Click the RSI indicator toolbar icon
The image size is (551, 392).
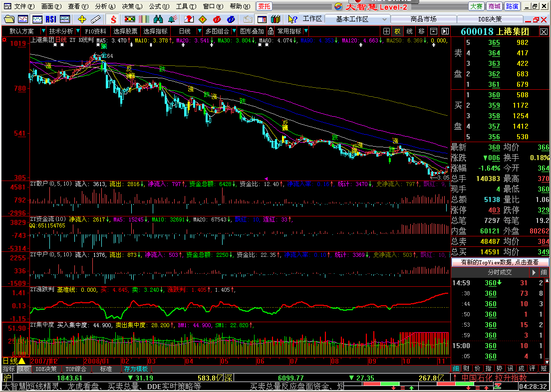pyautogui.click(x=51, y=19)
